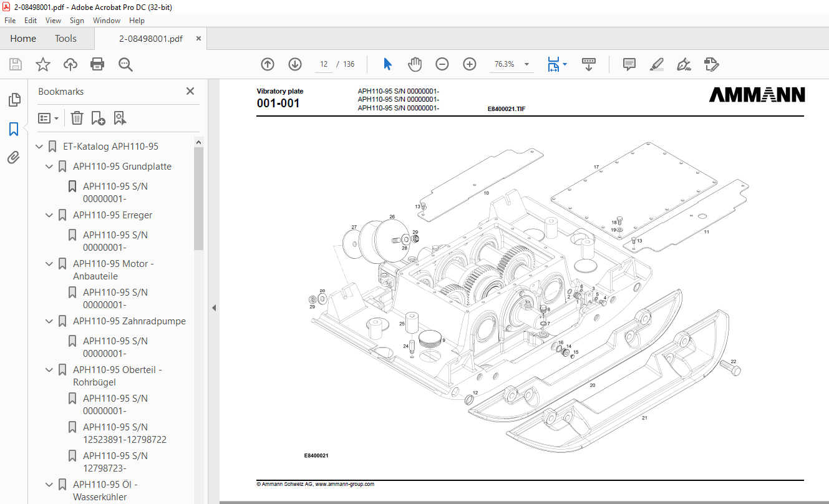Collapse the APH110-95 Zahnradpumpe bookmark
The width and height of the screenshot is (829, 504).
pyautogui.click(x=49, y=321)
